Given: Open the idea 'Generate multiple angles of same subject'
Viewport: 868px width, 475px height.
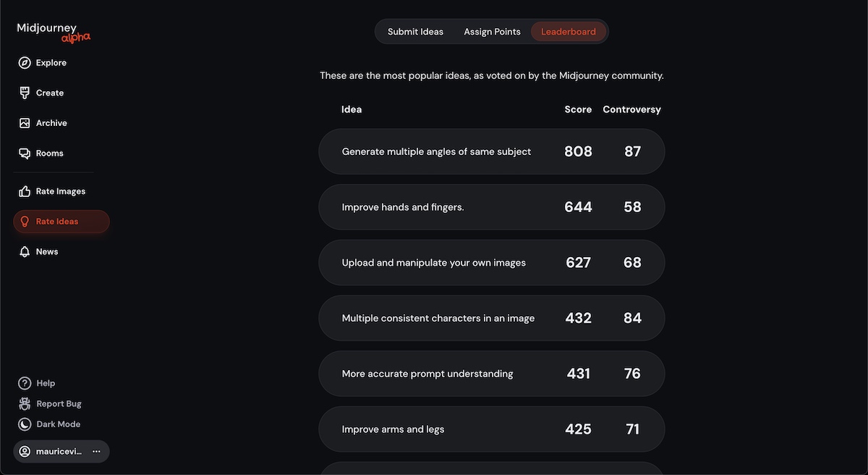Looking at the screenshot, I should [x=491, y=151].
